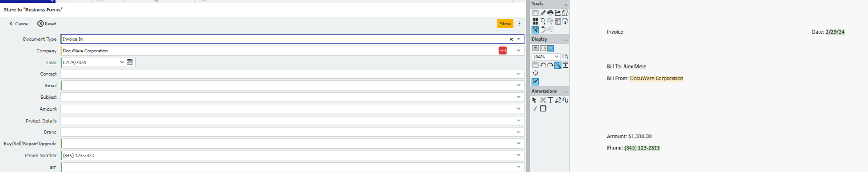868x172 pixels.
Task: Click the download arrow document icon in Tools
Action: [x=565, y=21]
